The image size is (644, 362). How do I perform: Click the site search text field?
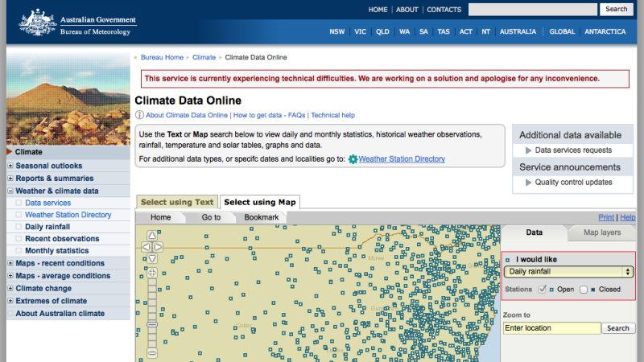pyautogui.click(x=533, y=10)
